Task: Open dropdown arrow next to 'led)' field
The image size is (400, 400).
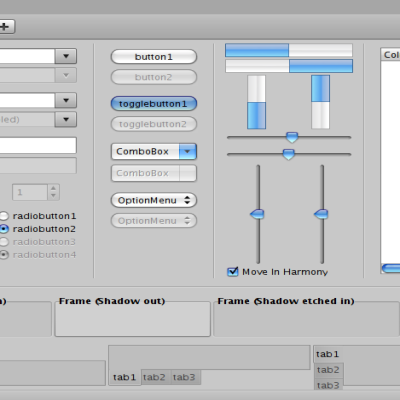Action: (x=66, y=119)
